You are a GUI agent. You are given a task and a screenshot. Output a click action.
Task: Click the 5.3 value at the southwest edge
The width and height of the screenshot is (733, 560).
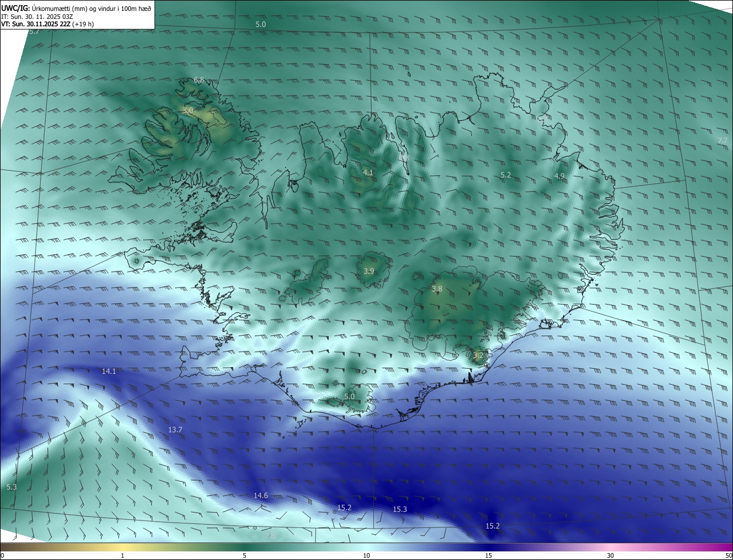[11, 487]
